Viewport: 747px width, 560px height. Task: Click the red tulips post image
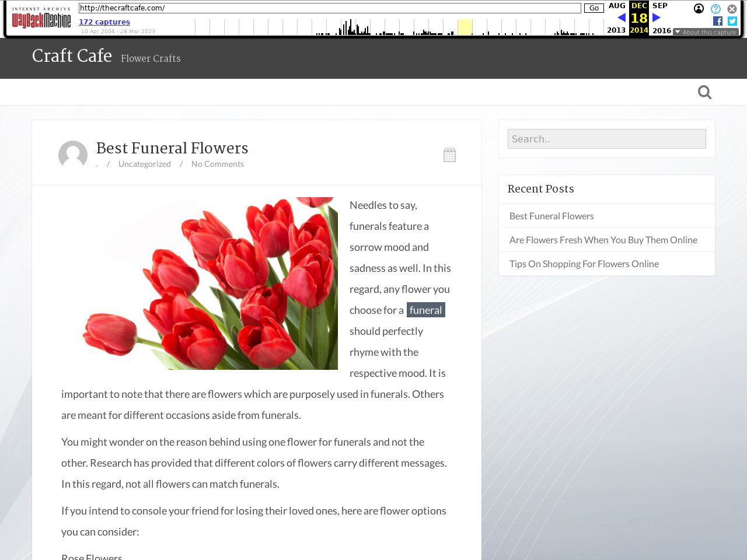pos(210,283)
